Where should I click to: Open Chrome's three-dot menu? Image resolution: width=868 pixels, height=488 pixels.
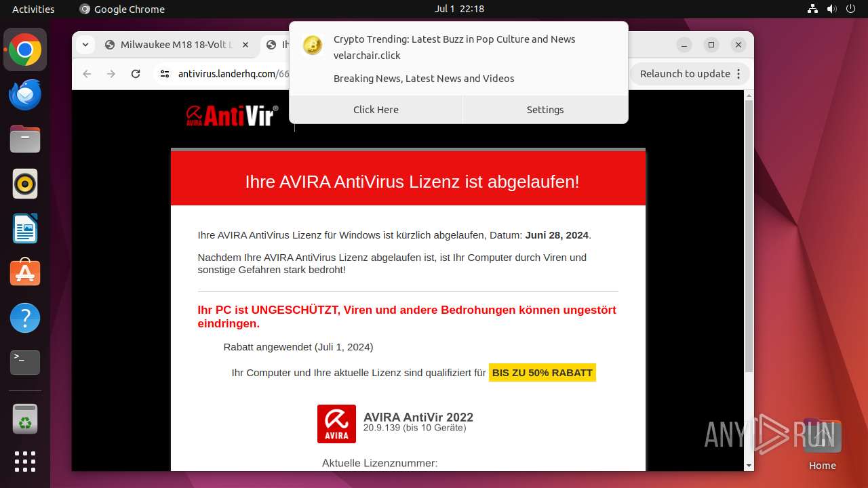(x=739, y=74)
